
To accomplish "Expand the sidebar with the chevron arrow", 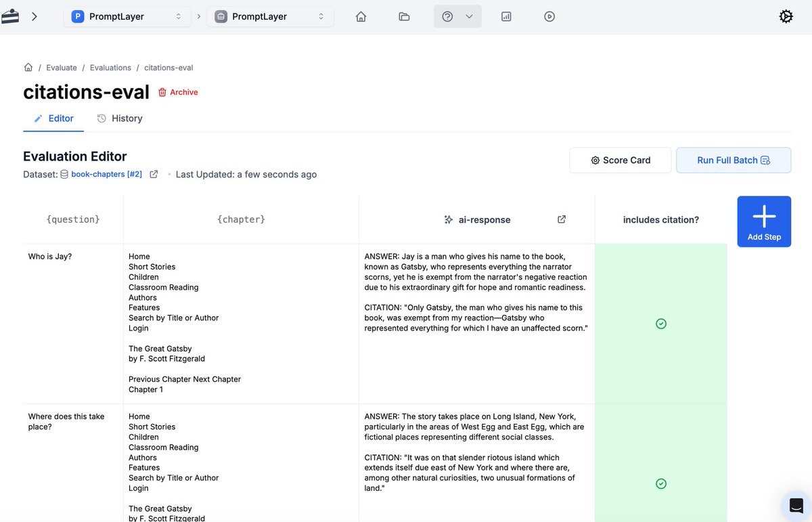I will [x=35, y=16].
